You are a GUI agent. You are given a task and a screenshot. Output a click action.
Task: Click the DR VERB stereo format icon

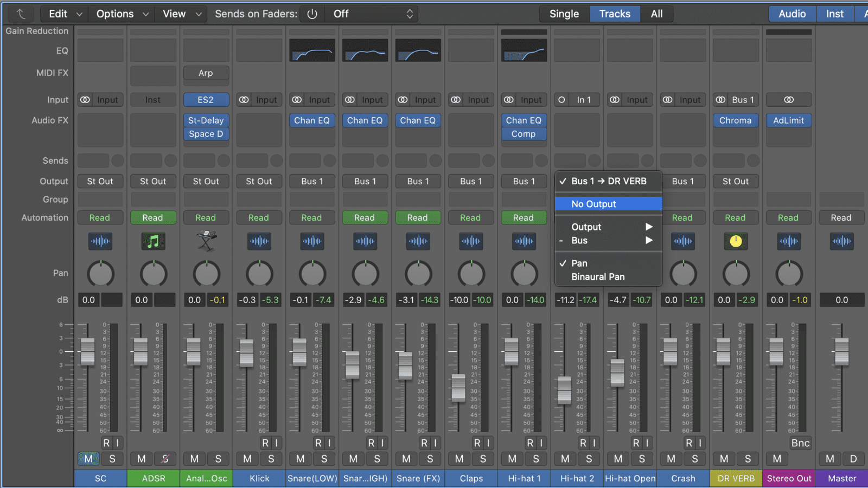(x=720, y=100)
